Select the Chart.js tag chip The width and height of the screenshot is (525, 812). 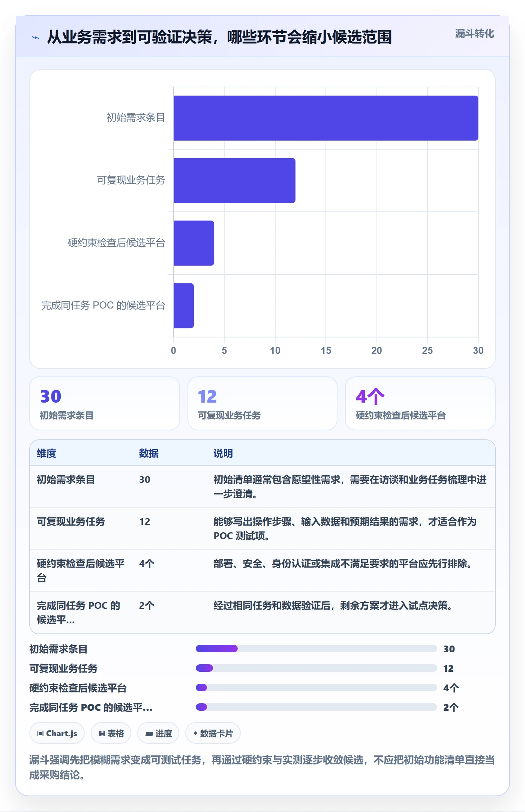57,733
